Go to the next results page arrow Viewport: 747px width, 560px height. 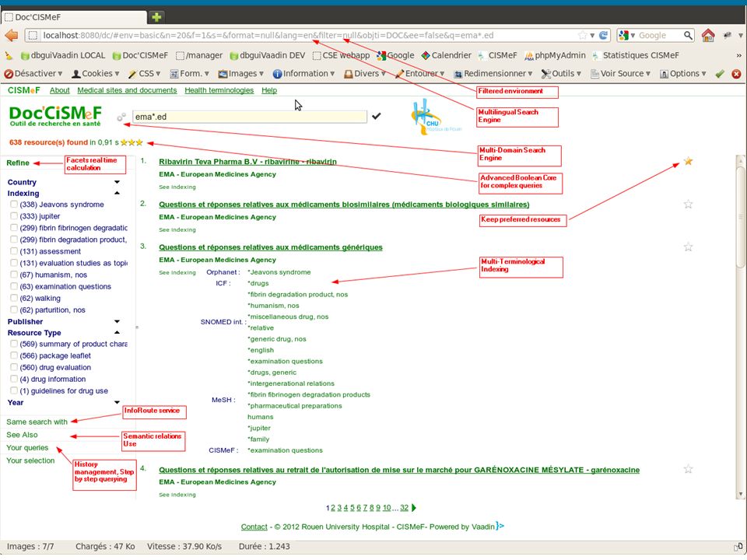click(413, 508)
